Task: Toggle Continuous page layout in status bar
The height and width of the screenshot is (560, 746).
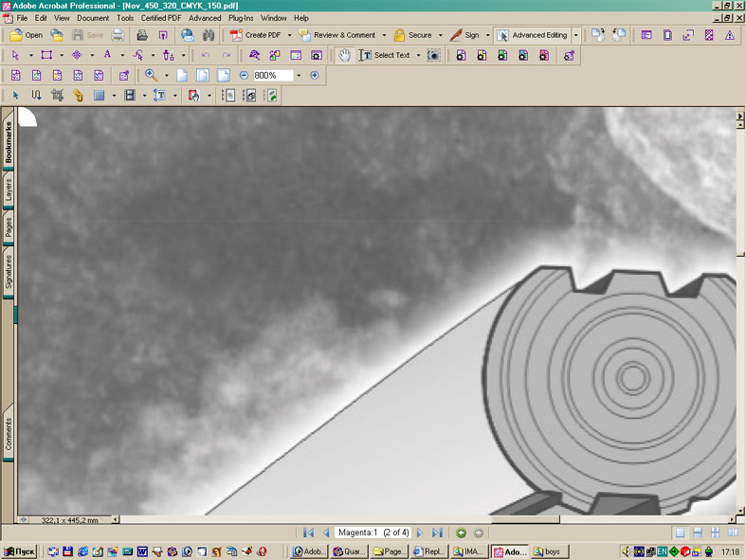Action: 697,533
